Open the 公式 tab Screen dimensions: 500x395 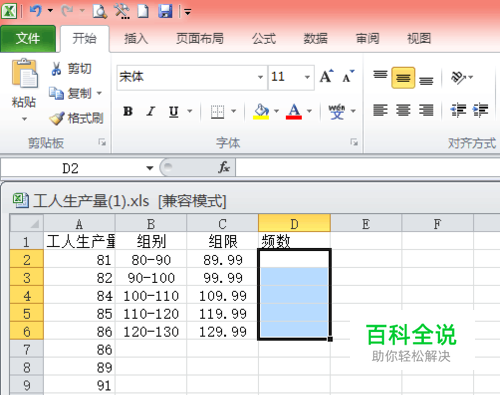click(x=264, y=39)
